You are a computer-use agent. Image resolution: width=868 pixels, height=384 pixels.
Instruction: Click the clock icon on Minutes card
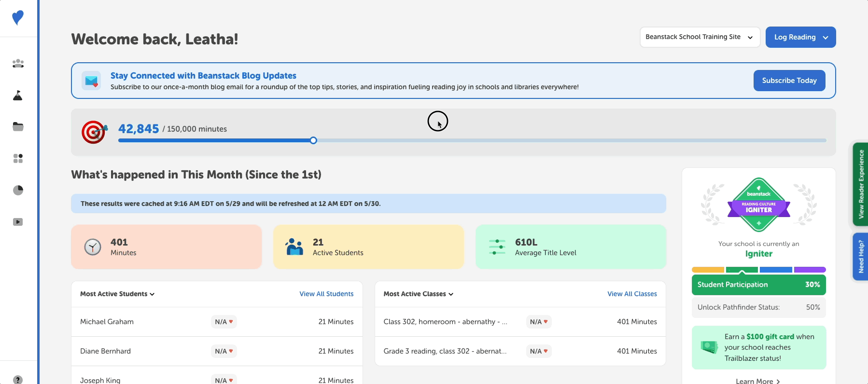[93, 247]
